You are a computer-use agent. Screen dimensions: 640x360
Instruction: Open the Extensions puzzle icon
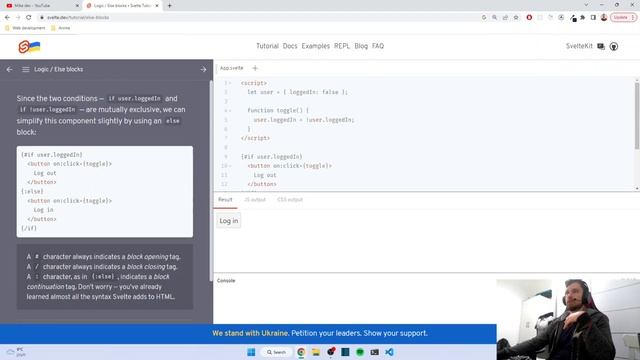pyautogui.click(x=582, y=18)
